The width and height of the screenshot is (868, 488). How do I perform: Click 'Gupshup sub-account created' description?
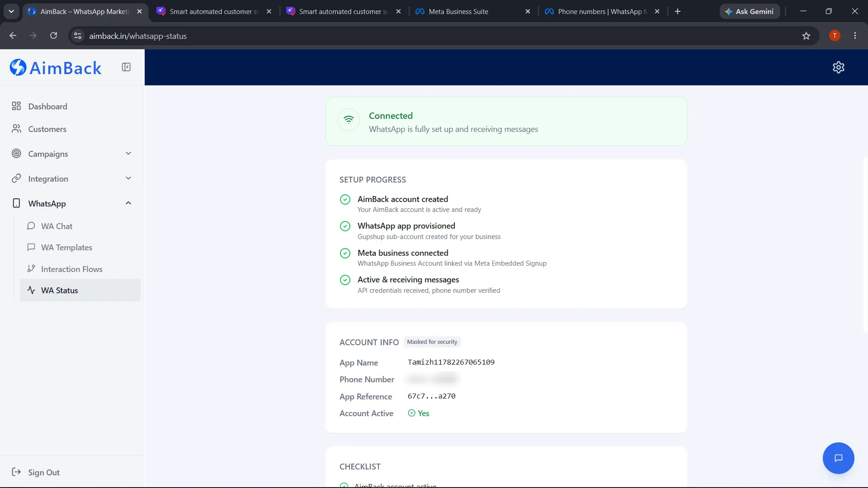429,237
